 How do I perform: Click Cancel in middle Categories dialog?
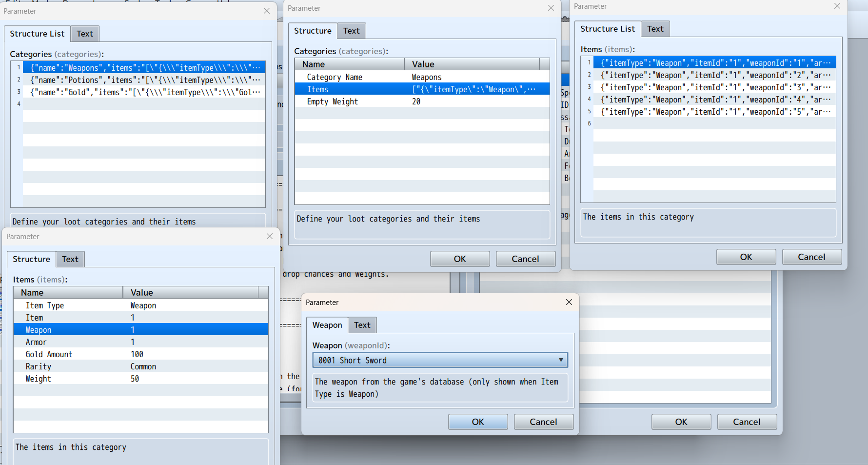[x=525, y=259]
